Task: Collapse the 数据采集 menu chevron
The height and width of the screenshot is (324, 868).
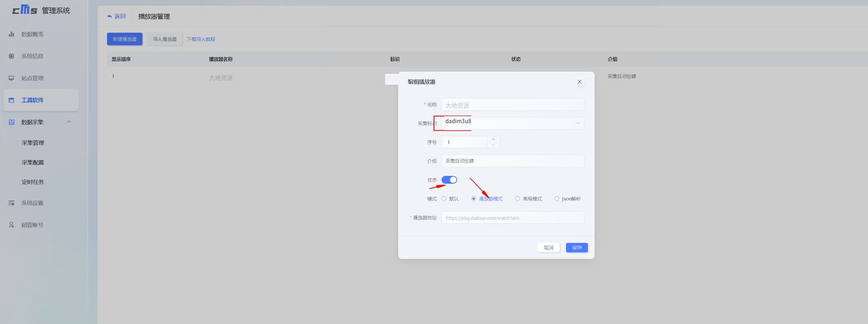Action: (69, 122)
